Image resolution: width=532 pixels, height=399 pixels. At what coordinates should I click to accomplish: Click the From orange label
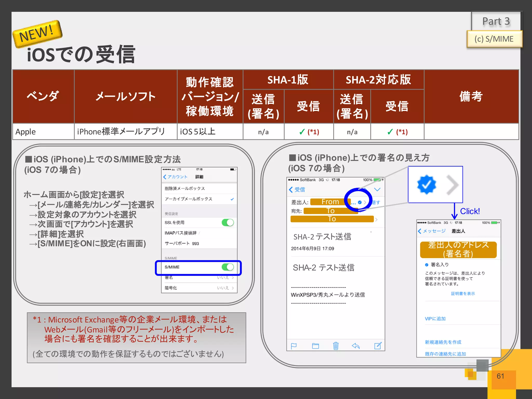(330, 202)
